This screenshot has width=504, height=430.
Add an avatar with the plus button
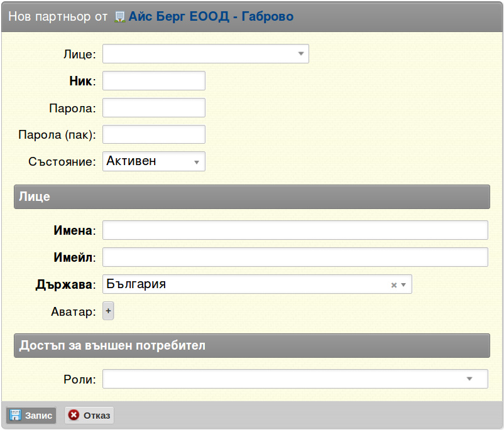coord(108,311)
